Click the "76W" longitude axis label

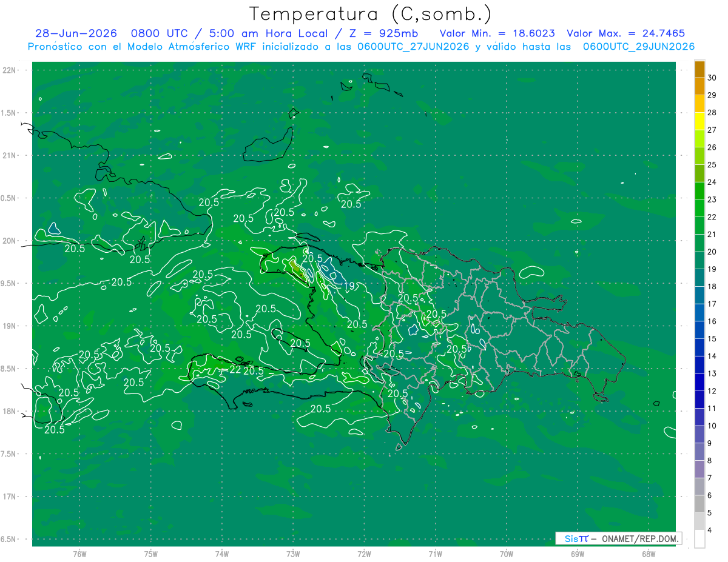tap(79, 554)
